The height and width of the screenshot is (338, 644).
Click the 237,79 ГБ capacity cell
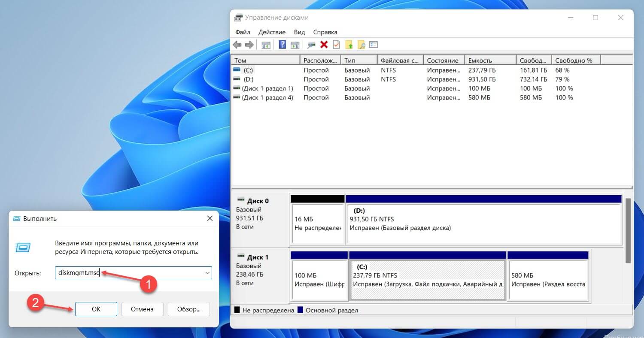(x=482, y=70)
